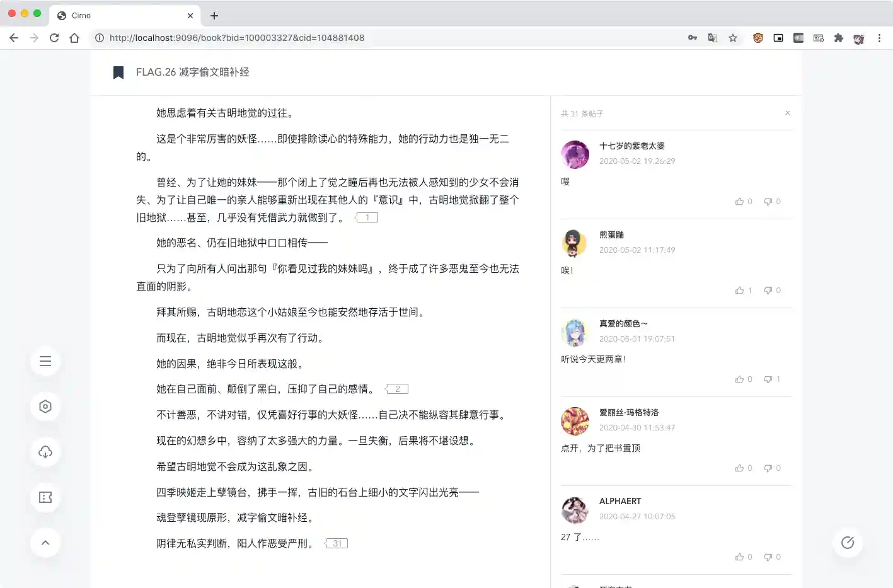Image resolution: width=893 pixels, height=588 pixels.
Task: Dislike the comment by 真爱的颜色～
Action: [x=772, y=379]
